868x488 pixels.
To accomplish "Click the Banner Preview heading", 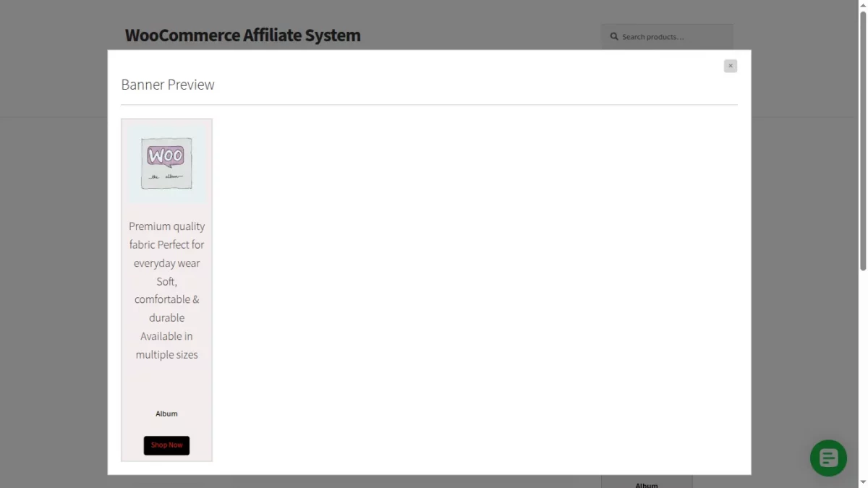I will 168,85.
